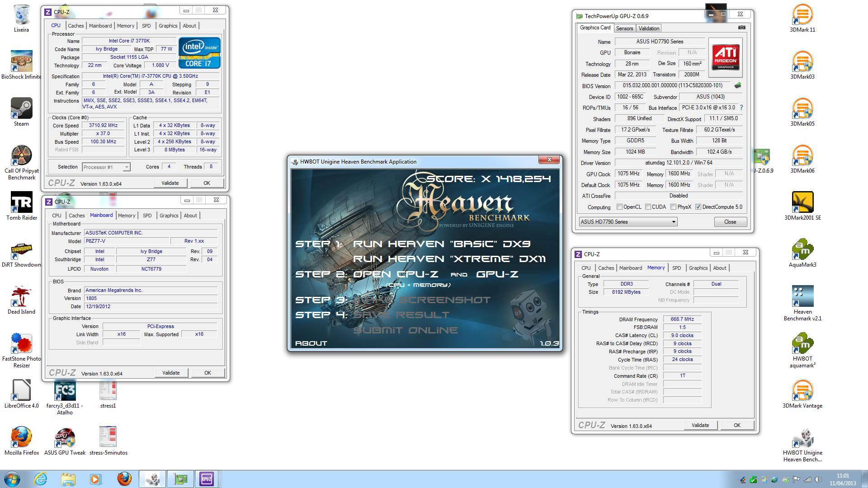The height and width of the screenshot is (488, 868).
Task: Open Processor #1 selection dropdown
Action: coord(106,167)
